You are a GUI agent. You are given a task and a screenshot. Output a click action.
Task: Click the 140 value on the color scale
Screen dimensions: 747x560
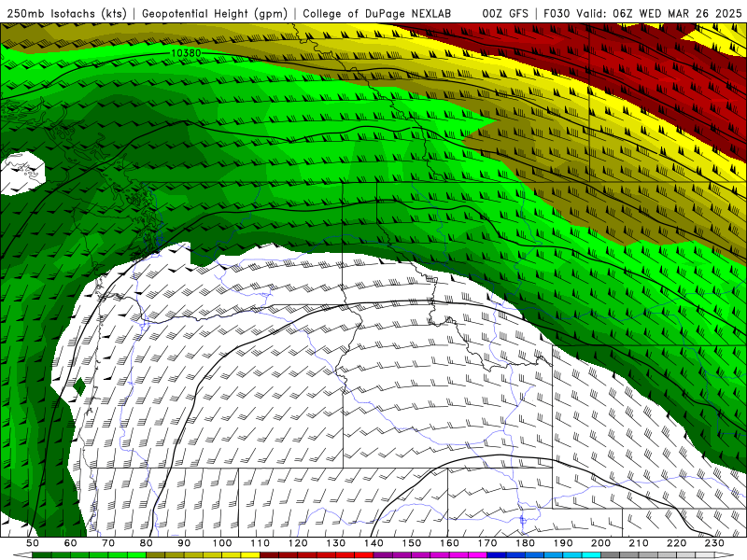[x=373, y=543]
